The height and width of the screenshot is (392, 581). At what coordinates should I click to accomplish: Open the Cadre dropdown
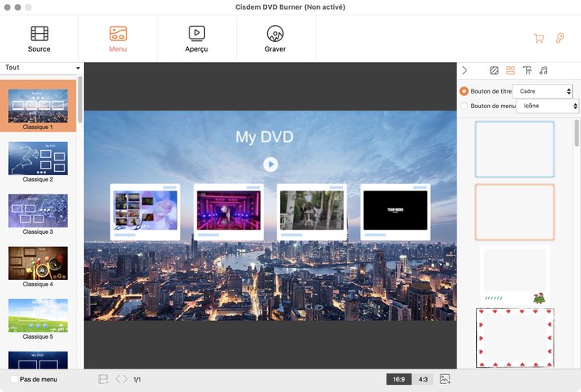pos(543,91)
